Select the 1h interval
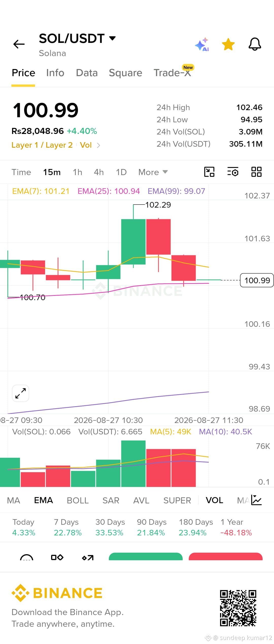 point(77,172)
